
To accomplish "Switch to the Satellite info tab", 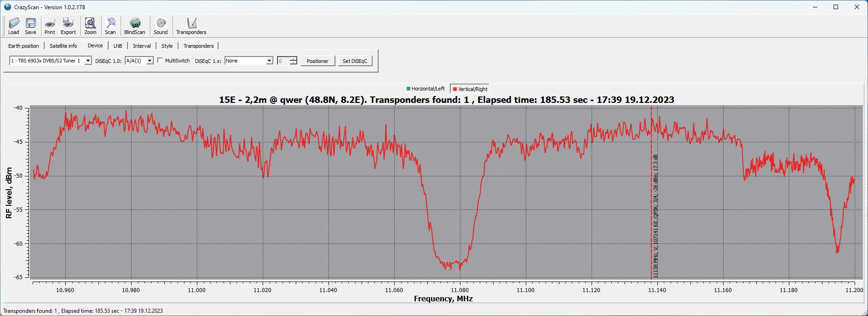I will pos(63,46).
